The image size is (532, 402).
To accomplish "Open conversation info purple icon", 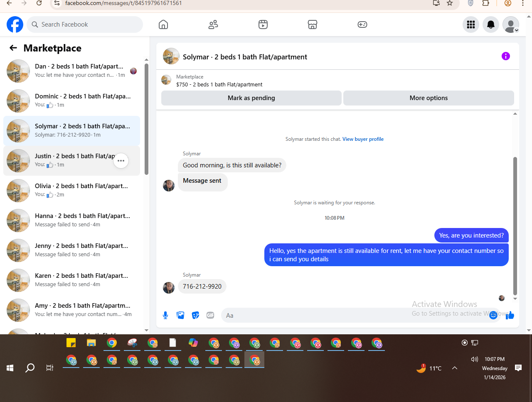I will pos(506,56).
